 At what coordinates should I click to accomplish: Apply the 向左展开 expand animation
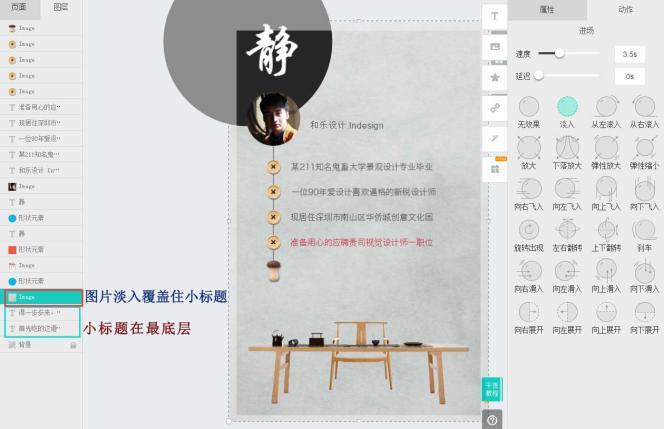point(567,317)
